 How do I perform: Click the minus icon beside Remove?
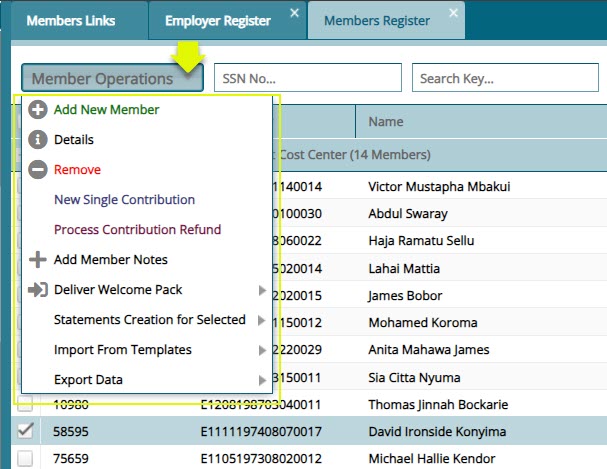pyautogui.click(x=38, y=170)
